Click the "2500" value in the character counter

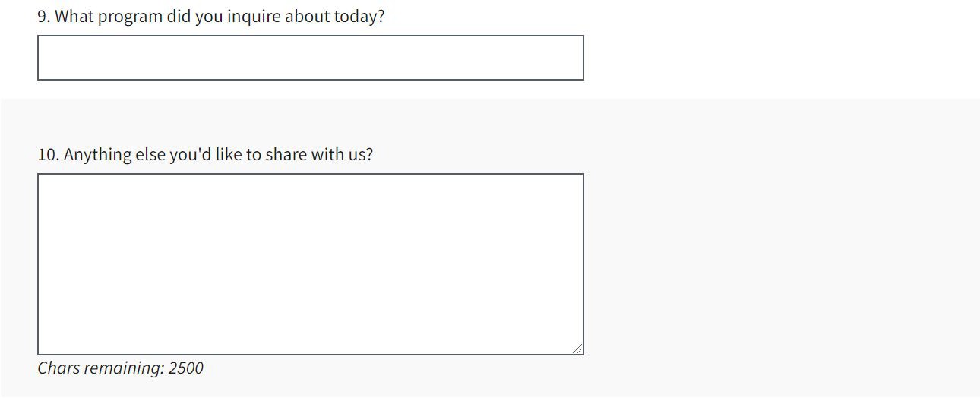(186, 368)
